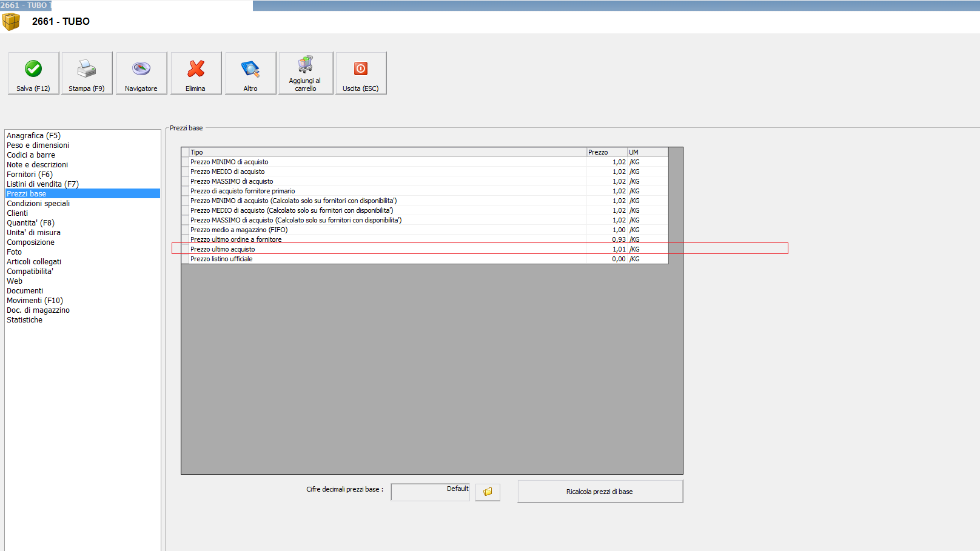Select Prezzo MEDIO di acquisto (Calcolato solo...) row
This screenshot has width=980, height=551.
[425, 210]
